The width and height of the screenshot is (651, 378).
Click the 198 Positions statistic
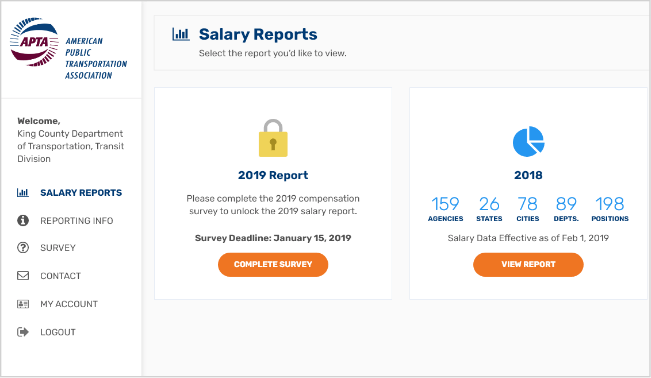pos(610,209)
